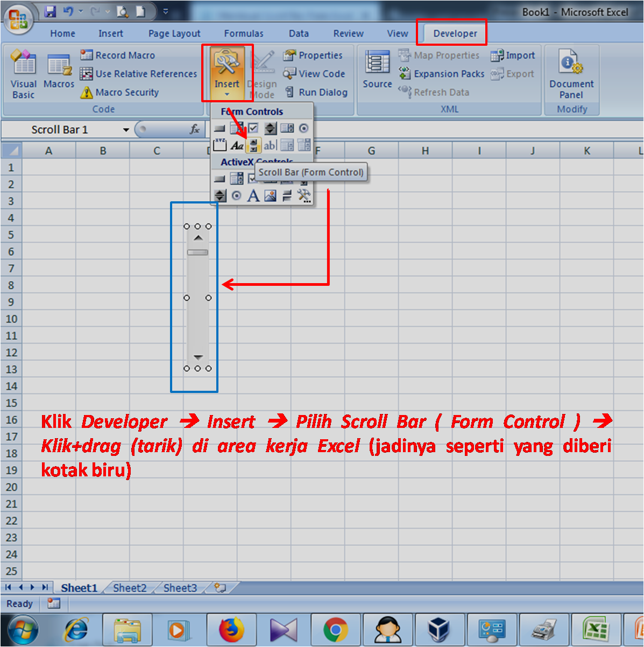Switch to the Home tab
Viewport: 644px width, 647px height.
(62, 33)
